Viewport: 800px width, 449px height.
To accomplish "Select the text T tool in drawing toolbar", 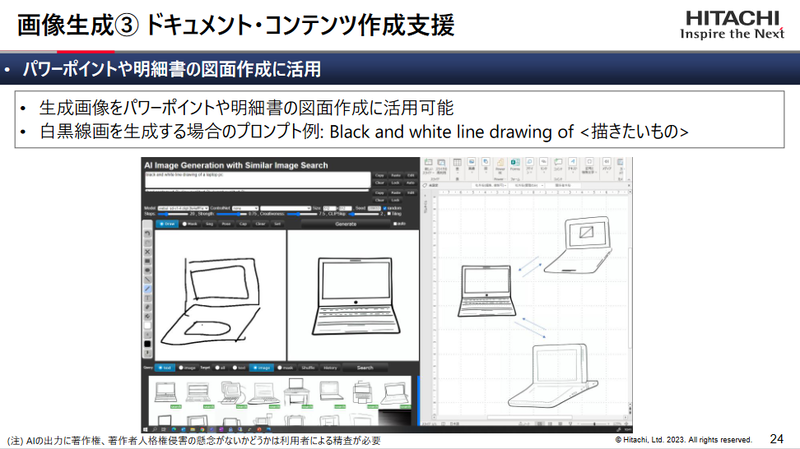I will 147,298.
